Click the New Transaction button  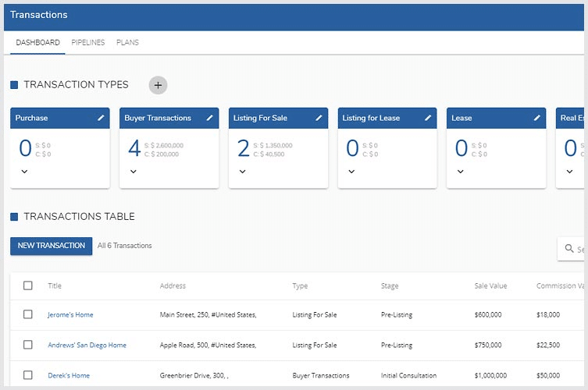51,246
